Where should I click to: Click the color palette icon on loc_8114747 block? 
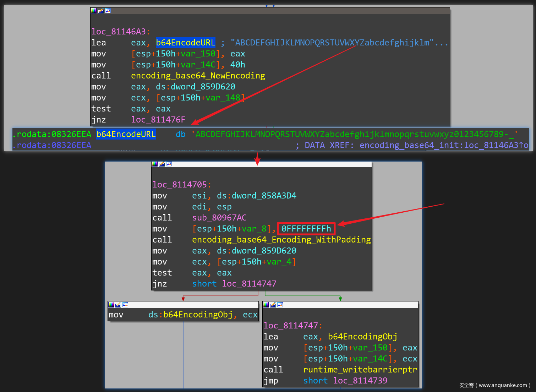266,305
